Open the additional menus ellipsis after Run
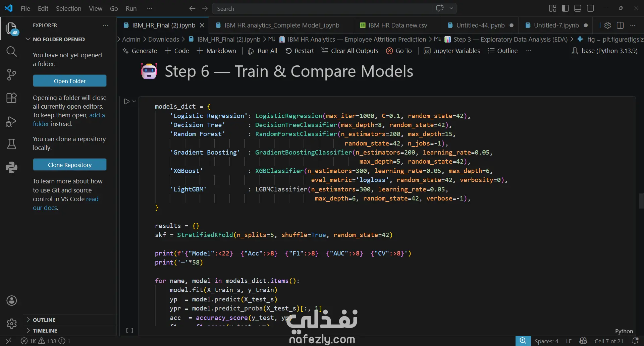This screenshot has width=644, height=346. pyautogui.click(x=150, y=8)
